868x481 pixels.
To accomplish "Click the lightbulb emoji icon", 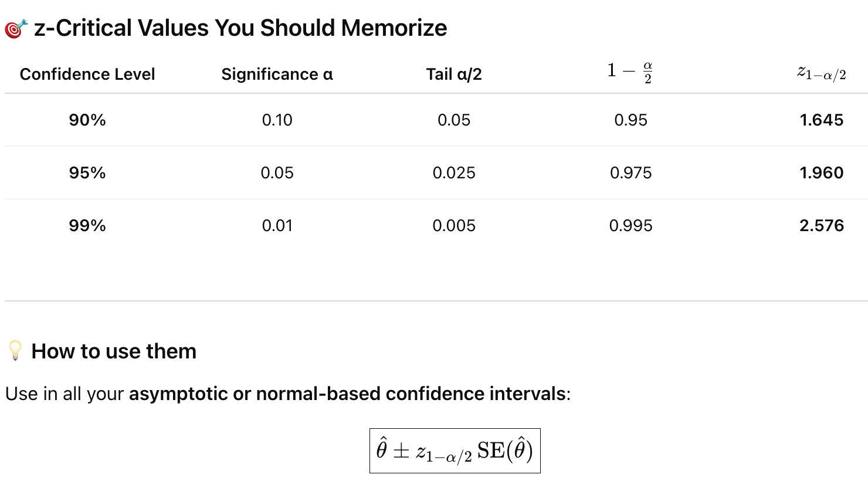I will (15, 351).
